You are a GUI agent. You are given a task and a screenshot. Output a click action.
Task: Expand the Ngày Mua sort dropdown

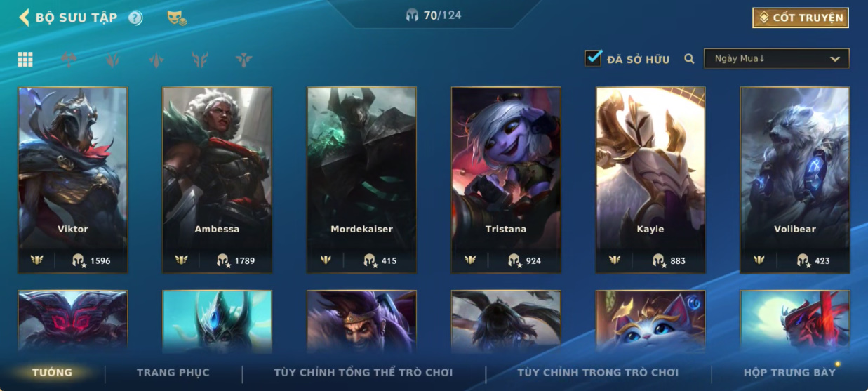click(x=777, y=59)
